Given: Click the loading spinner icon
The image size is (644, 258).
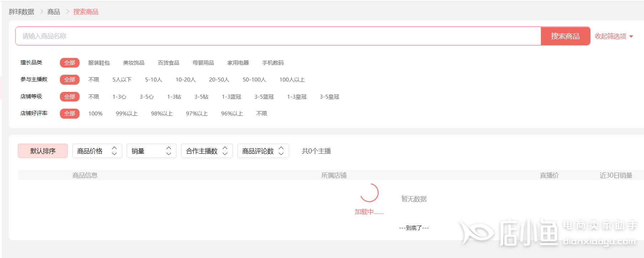Looking at the screenshot, I should (x=369, y=193).
